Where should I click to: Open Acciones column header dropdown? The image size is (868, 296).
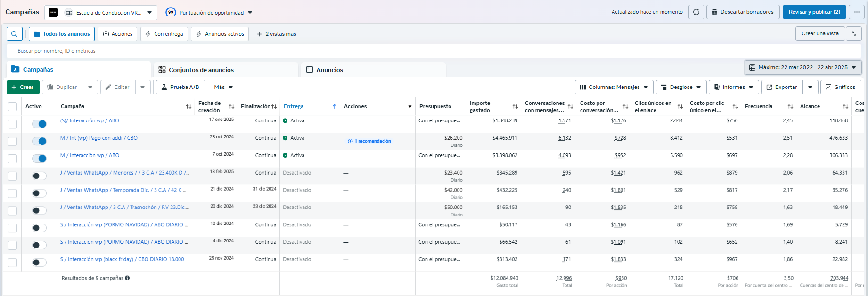410,107
